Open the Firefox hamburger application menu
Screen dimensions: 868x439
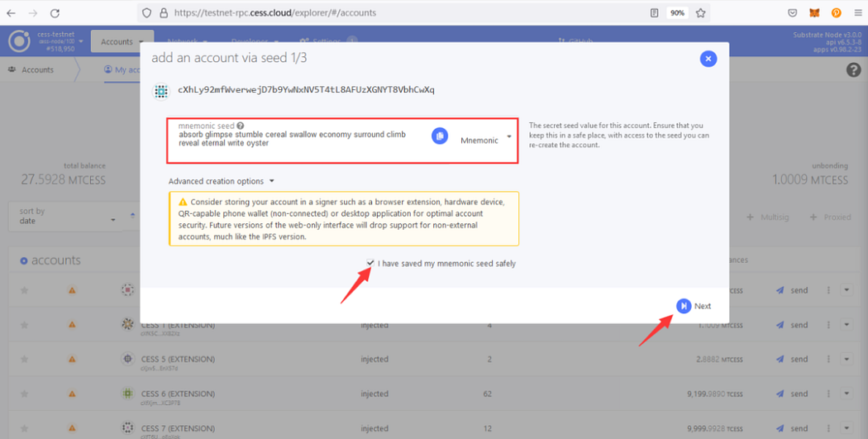pyautogui.click(x=857, y=12)
